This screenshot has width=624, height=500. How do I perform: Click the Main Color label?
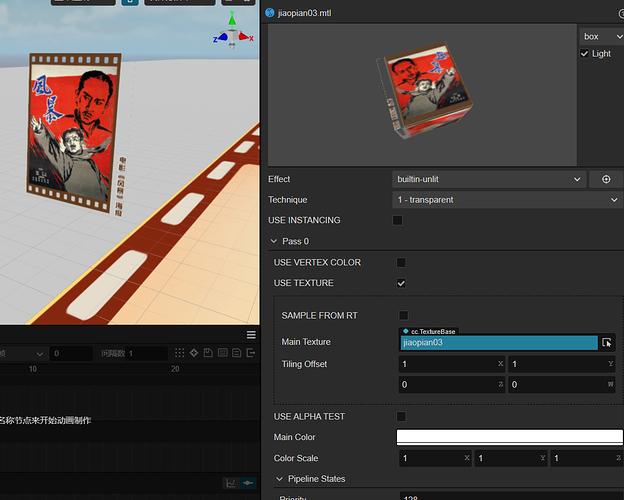pos(294,437)
